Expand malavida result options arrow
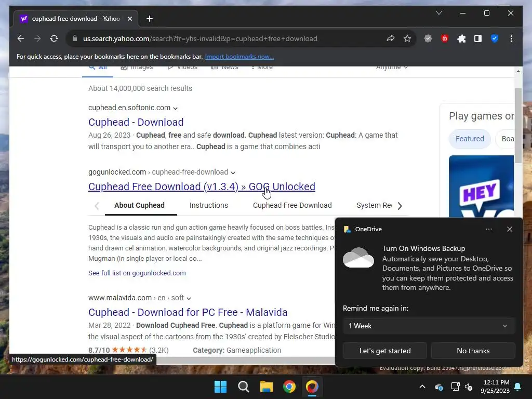Image resolution: width=532 pixels, height=399 pixels. 189,298
